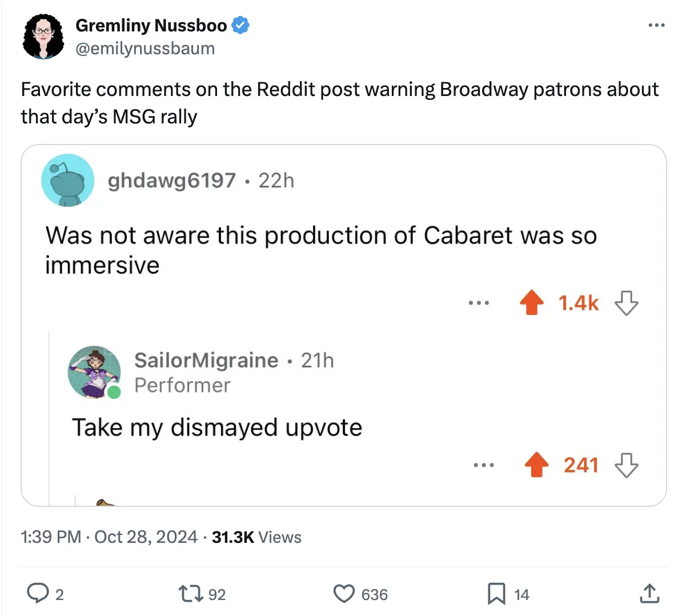Click the blue verified badge
Screen dimensions: 682x616
pyautogui.click(x=240, y=25)
